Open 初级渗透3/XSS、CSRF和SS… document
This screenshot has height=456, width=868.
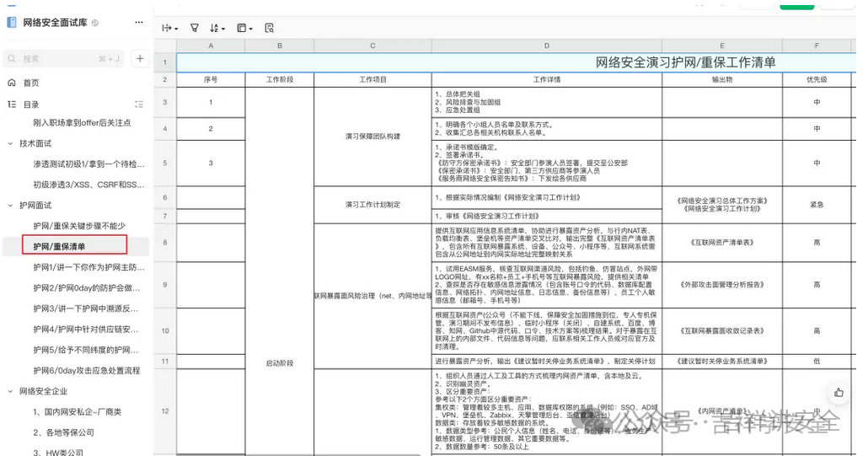point(88,185)
